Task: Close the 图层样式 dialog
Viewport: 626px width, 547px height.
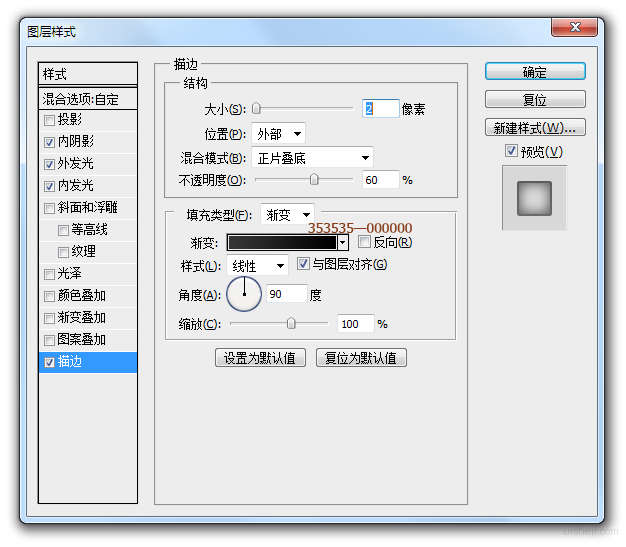Action: [574, 27]
